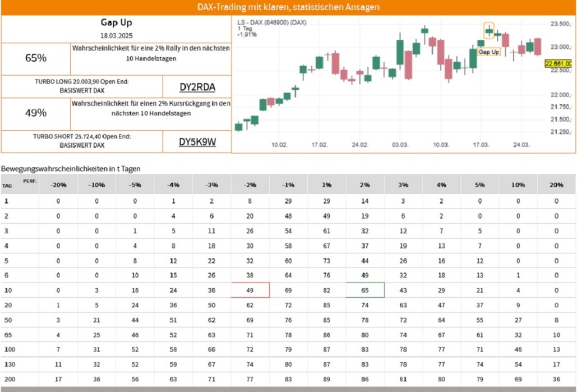Select the 49% decline probability box
Image resolution: width=577 pixels, height=392 pixels.
click(x=36, y=113)
